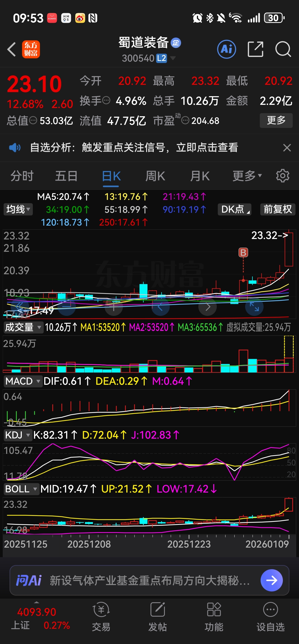
Task: Tap the date label 20251223
Action: pos(189,544)
